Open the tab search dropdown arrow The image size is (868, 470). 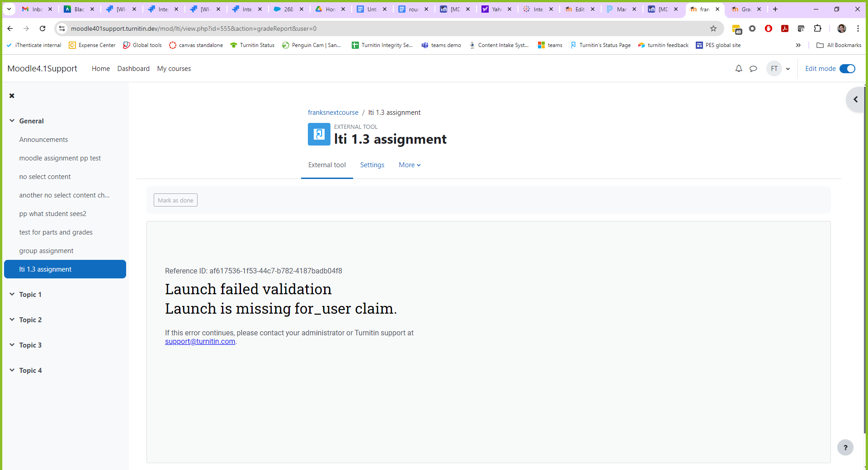tap(9, 9)
